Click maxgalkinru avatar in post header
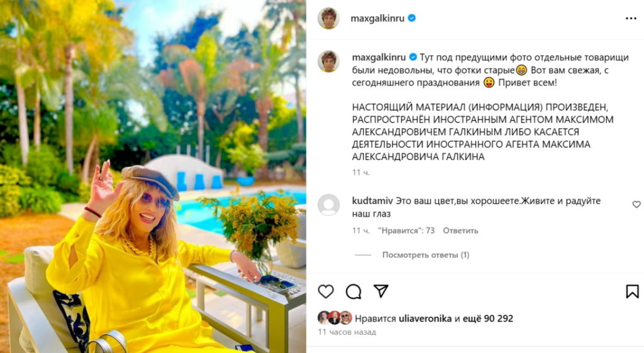 [x=328, y=18]
